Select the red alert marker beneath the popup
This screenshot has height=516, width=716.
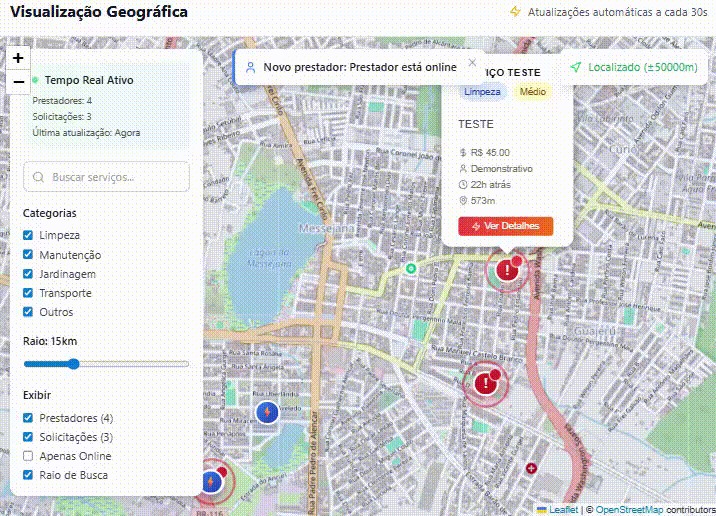pos(507,270)
